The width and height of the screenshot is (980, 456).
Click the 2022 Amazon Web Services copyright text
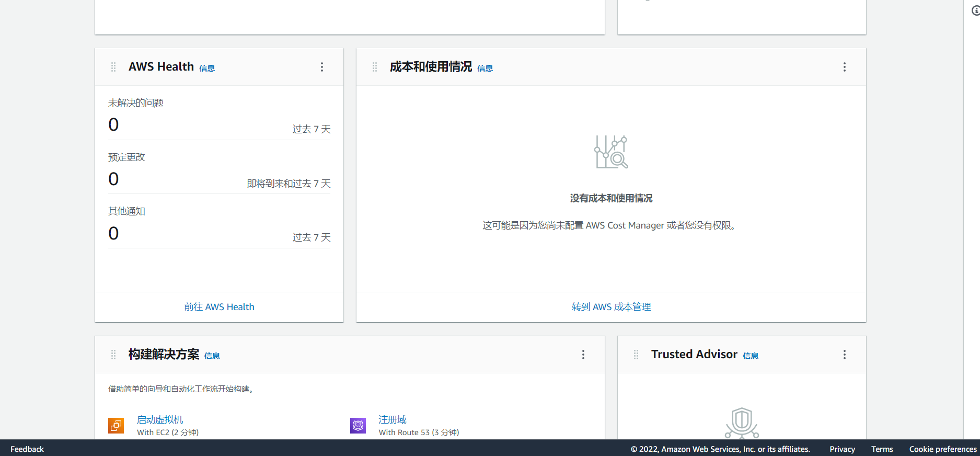720,449
